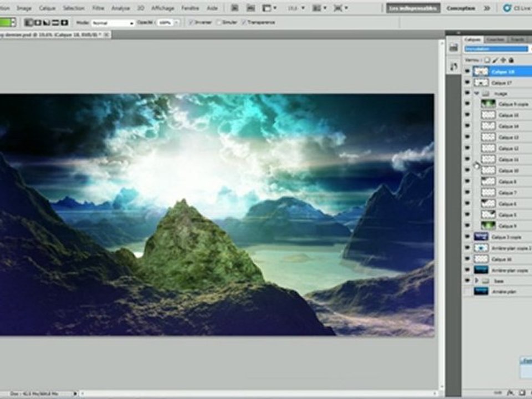Open the Image menu
This screenshot has height=399, width=532.
(24, 8)
